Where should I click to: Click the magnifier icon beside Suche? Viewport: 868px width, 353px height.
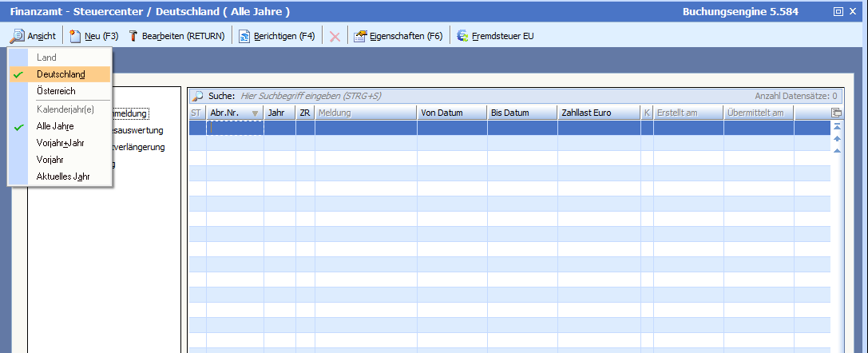[x=197, y=96]
